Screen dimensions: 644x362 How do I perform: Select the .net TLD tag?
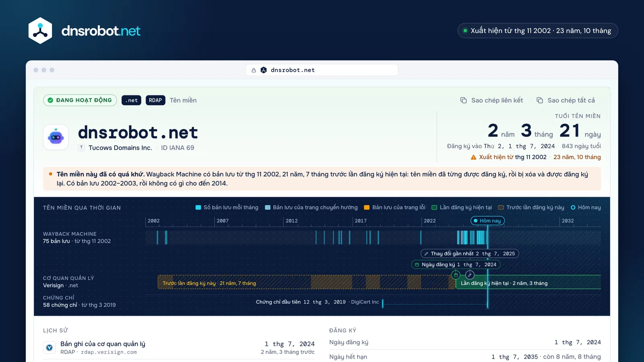(x=131, y=100)
